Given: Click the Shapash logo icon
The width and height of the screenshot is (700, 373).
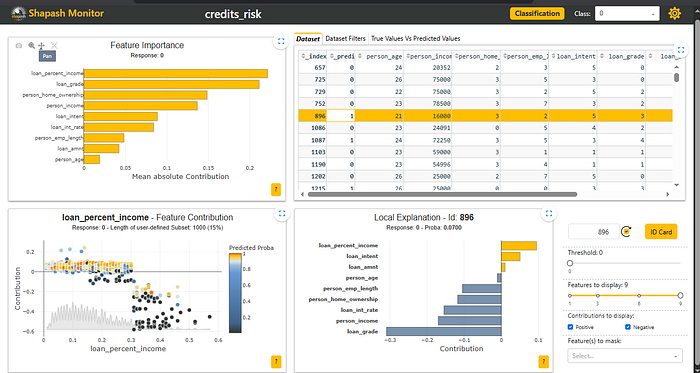Looking at the screenshot, I should [19, 13].
